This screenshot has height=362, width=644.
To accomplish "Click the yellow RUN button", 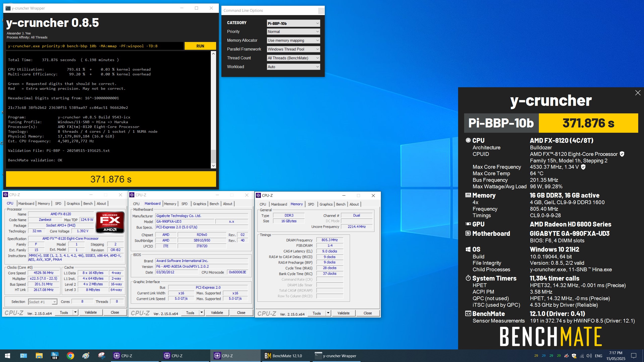I will pyautogui.click(x=200, y=46).
